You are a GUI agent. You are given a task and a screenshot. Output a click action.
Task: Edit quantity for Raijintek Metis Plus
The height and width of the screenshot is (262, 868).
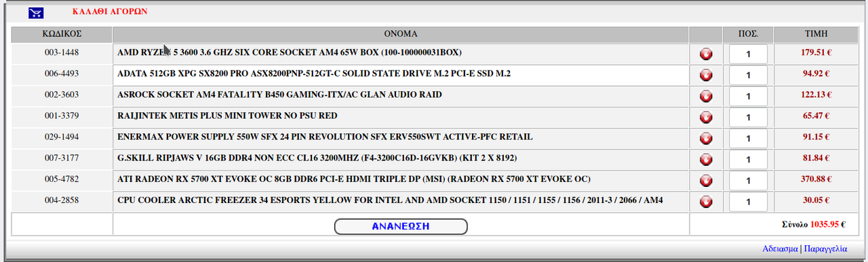[x=749, y=117]
